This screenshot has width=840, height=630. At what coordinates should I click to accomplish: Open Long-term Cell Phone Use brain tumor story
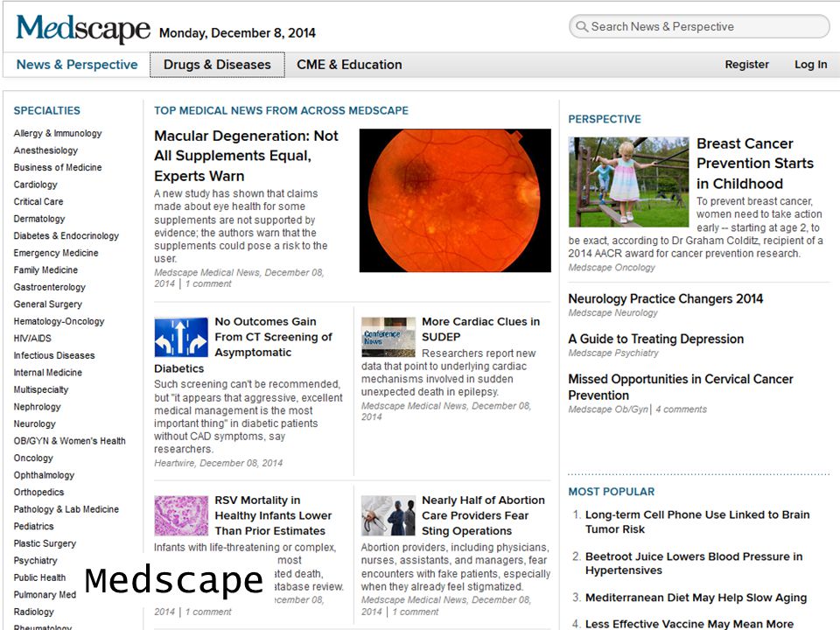click(697, 521)
